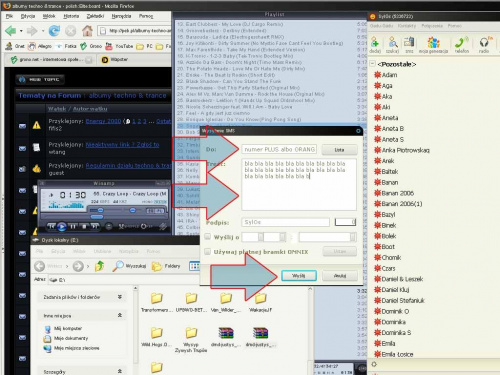
Task: Open Firefox back button history dropdown
Action: (x=21, y=31)
